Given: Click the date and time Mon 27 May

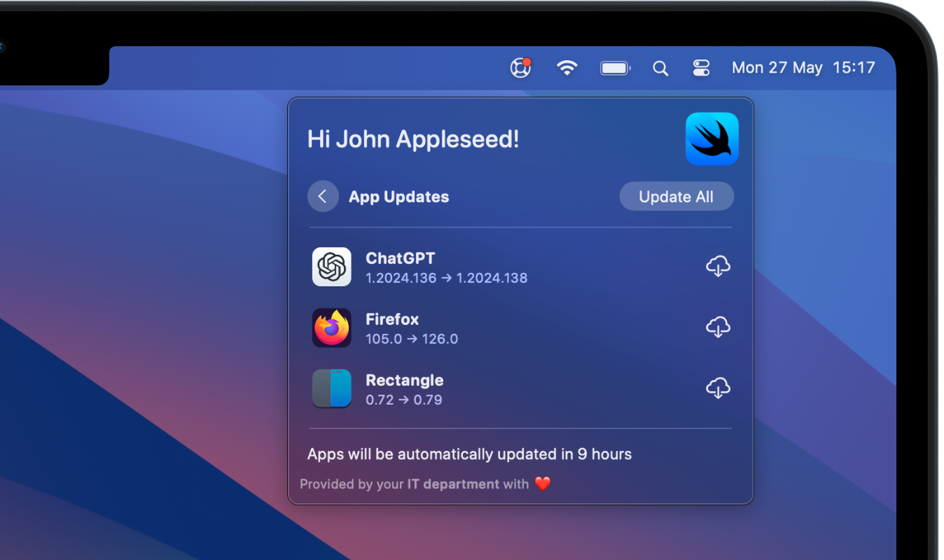Looking at the screenshot, I should point(803,68).
